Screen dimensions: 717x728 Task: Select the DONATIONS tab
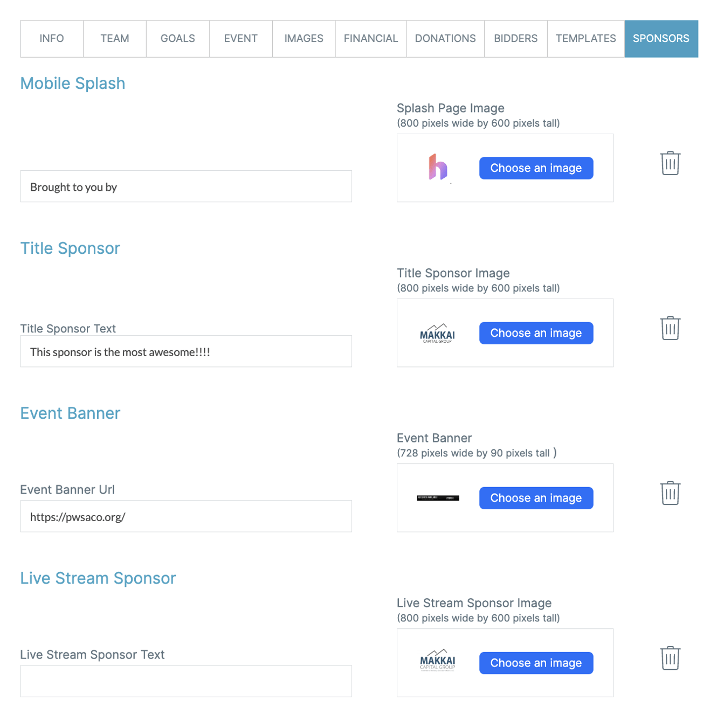tap(445, 39)
